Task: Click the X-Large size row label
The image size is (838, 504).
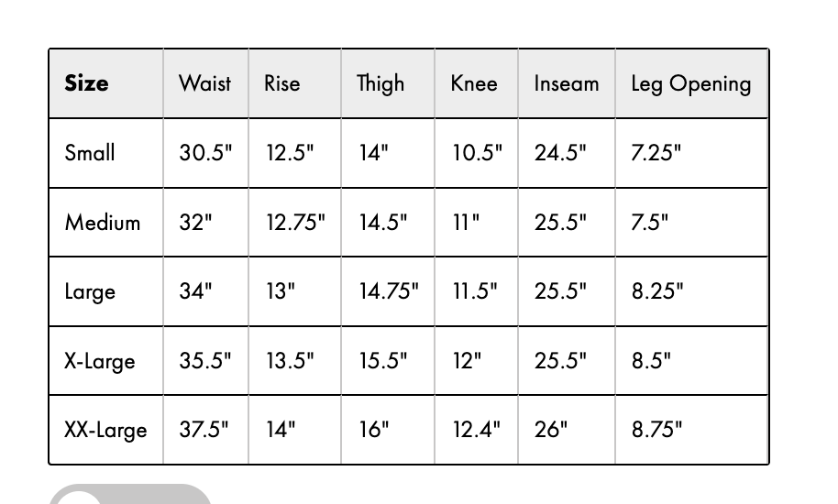Action: (x=100, y=361)
